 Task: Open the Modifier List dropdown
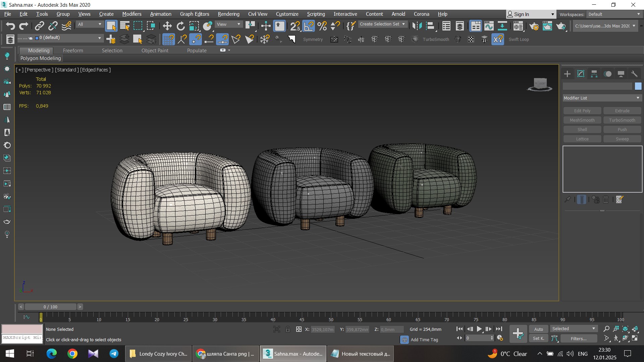(x=602, y=98)
